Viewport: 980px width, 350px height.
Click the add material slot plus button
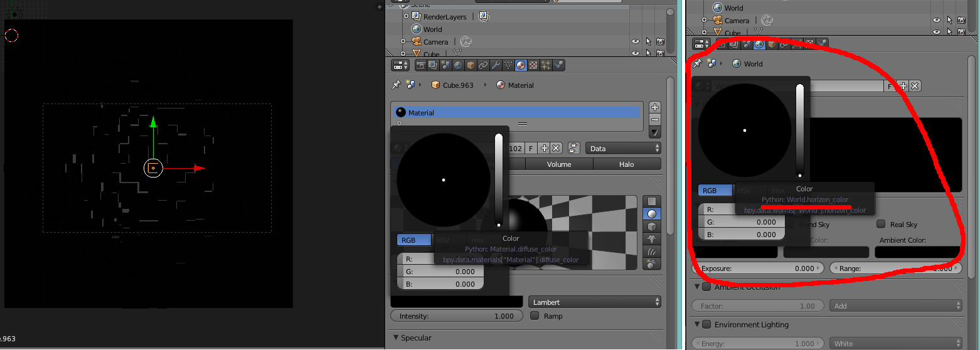pos(655,107)
